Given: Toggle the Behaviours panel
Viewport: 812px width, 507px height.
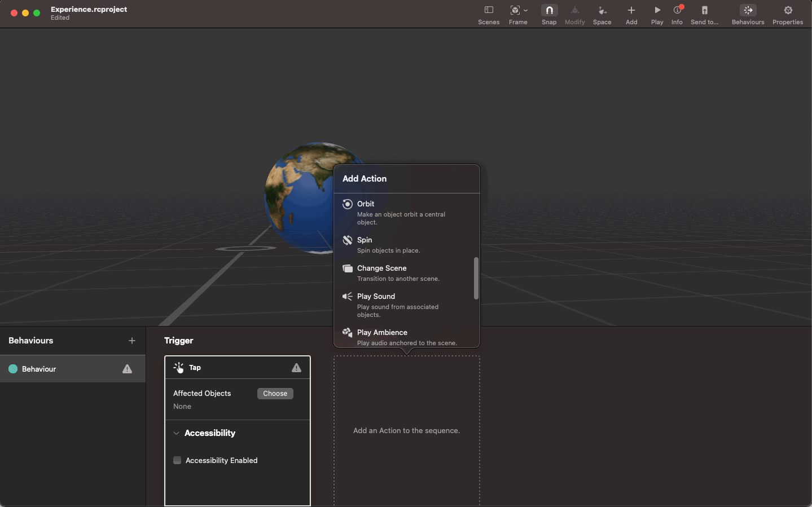Looking at the screenshot, I should click(x=748, y=10).
